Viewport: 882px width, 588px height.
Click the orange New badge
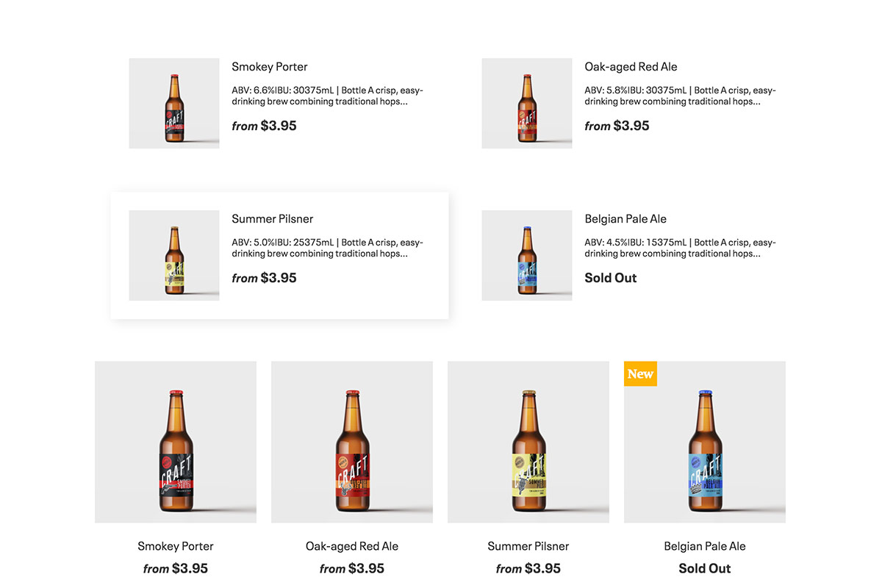point(640,373)
